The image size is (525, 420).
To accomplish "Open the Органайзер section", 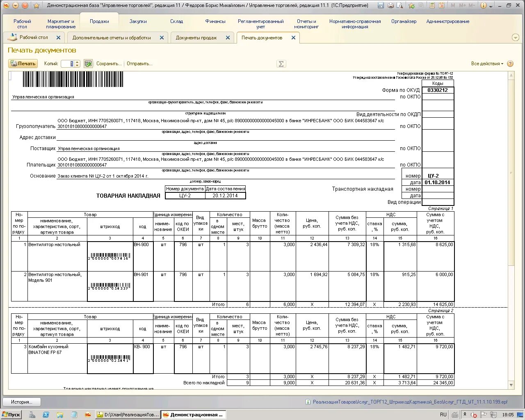I will [x=404, y=21].
